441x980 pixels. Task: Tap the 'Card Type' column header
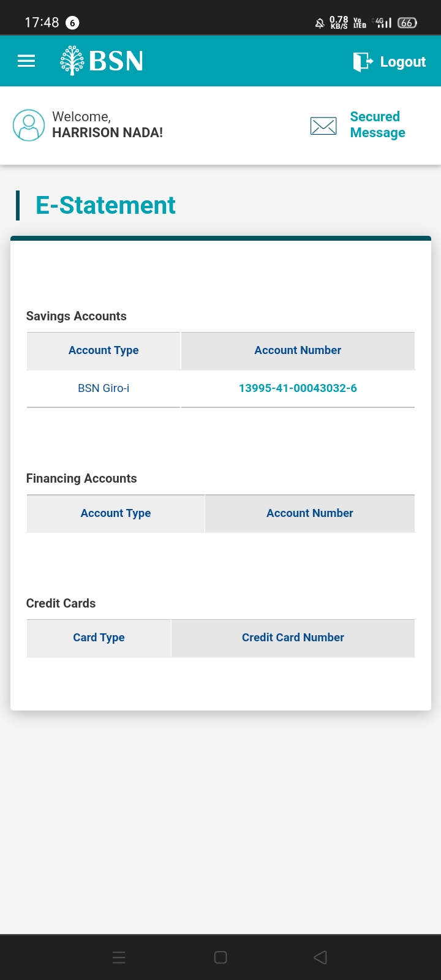[99, 638]
